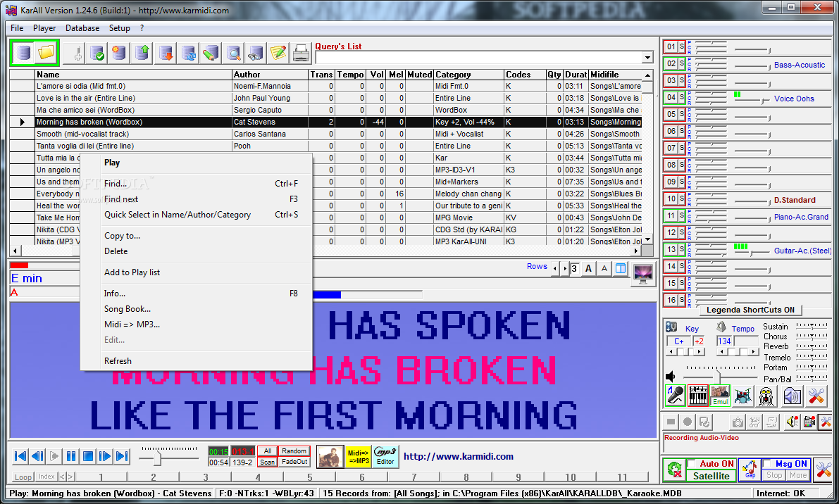Viewport: 839px width, 504px height.
Task: Click the Satellite button
Action: click(x=711, y=476)
